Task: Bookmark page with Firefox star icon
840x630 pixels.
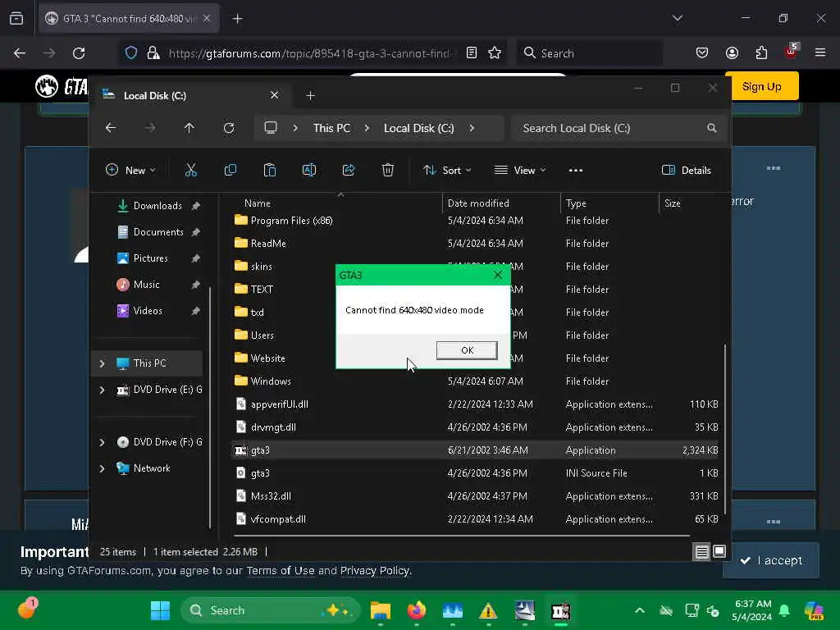Action: pos(495,53)
